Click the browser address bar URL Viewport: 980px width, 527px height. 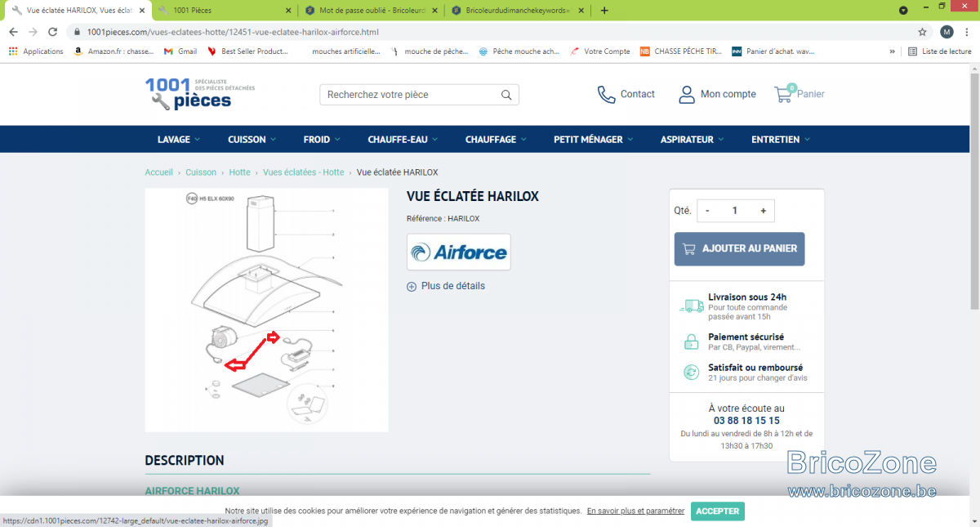(x=233, y=32)
